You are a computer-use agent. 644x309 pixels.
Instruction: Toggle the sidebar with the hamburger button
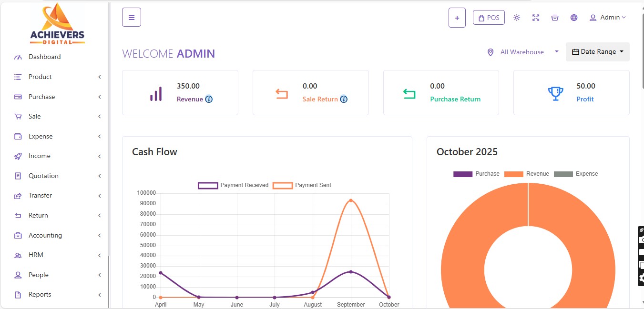coord(131,17)
